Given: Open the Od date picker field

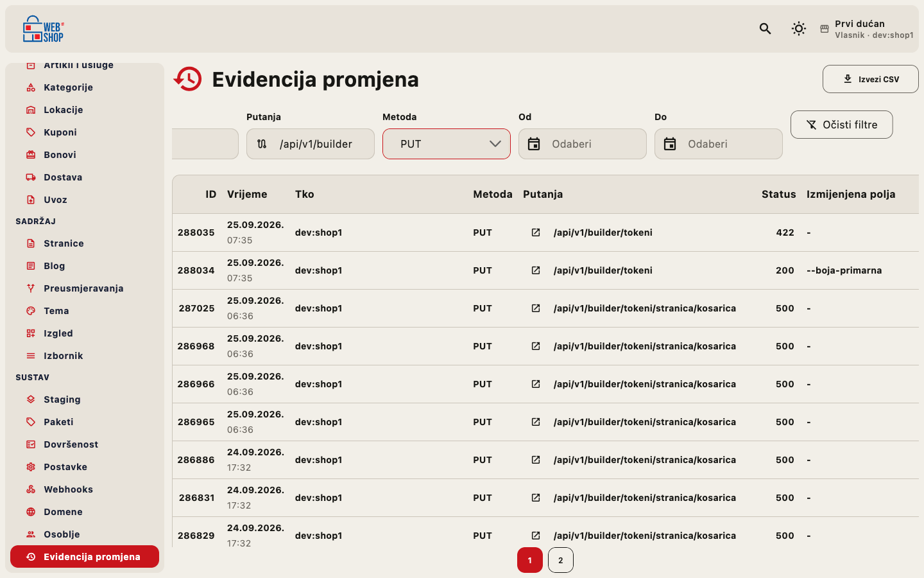Looking at the screenshot, I should (583, 144).
